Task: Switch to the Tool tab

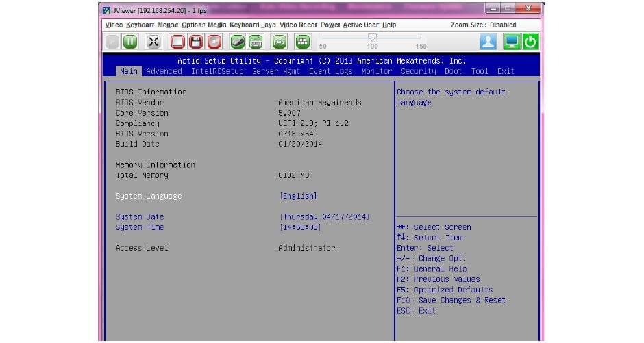Action: [480, 71]
